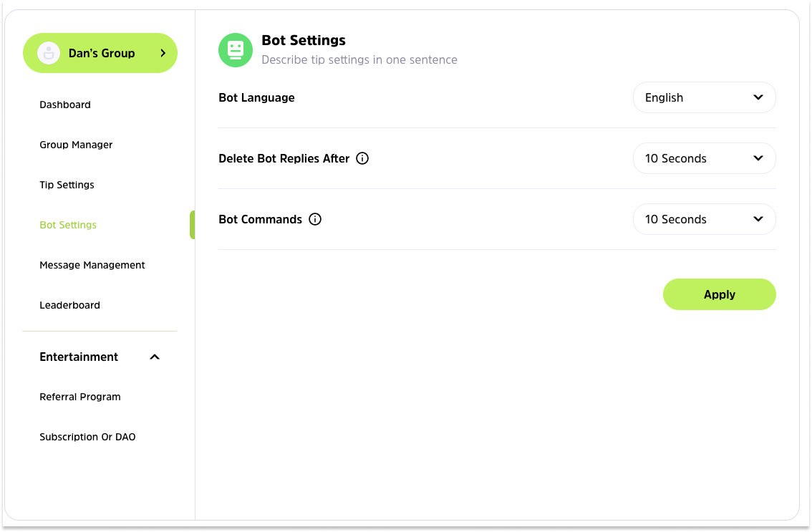This screenshot has height=532, width=812.
Task: Open Message Management section
Action: [x=92, y=265]
